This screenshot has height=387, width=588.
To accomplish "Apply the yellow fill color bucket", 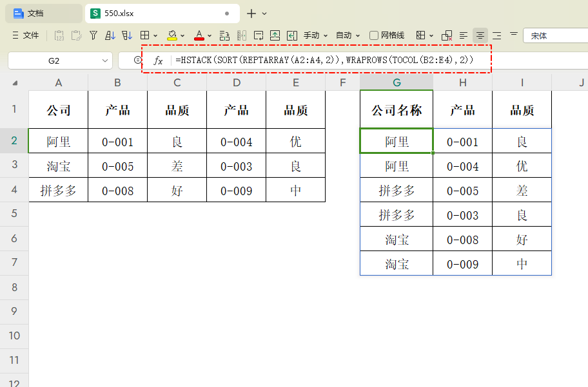I will pos(172,35).
